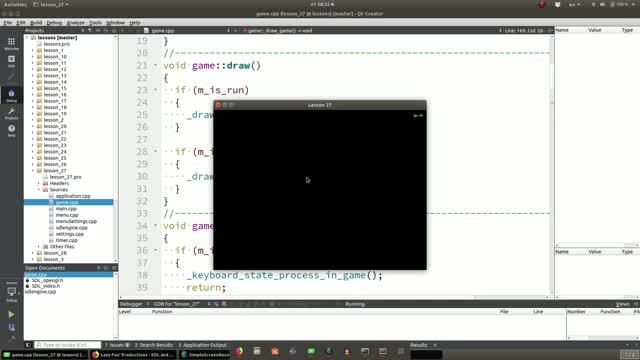
Task: Click the green chat icon in taskbar
Action: click(311, 351)
